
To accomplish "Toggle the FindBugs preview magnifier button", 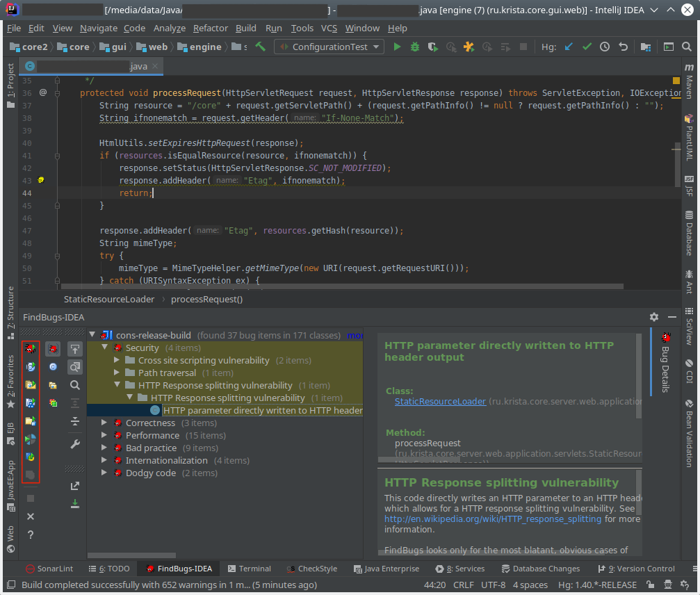I will tap(75, 366).
